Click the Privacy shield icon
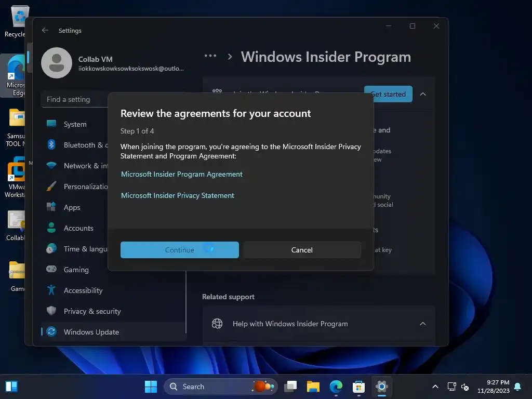532x399 pixels. pyautogui.click(x=51, y=311)
